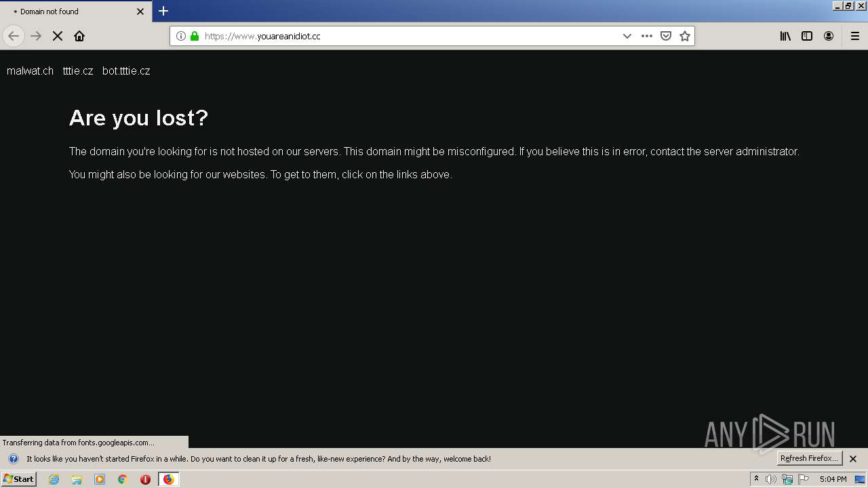Follow the malwat.ch link
This screenshot has width=868, height=488.
[x=30, y=70]
